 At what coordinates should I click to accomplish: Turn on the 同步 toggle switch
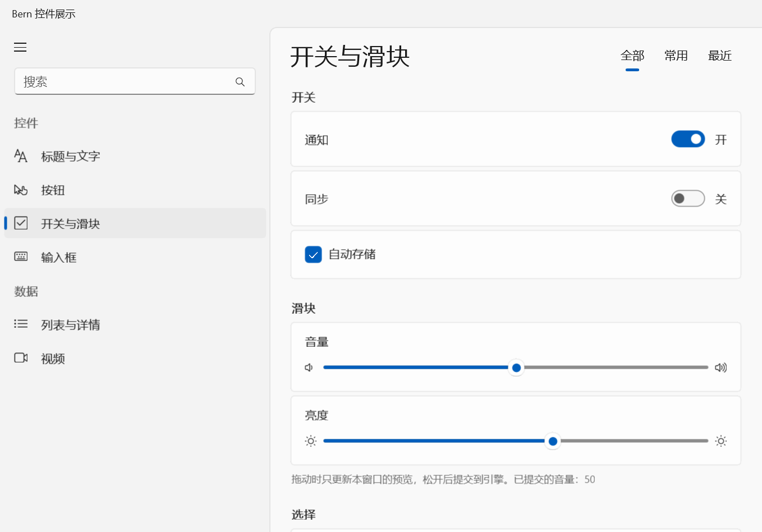tap(688, 199)
